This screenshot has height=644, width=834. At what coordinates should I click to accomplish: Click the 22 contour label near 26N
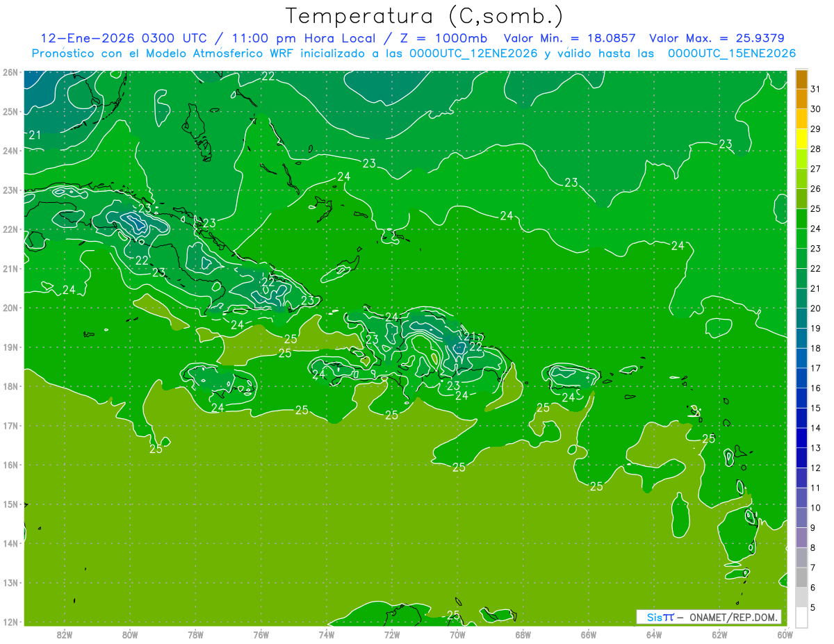tap(268, 76)
